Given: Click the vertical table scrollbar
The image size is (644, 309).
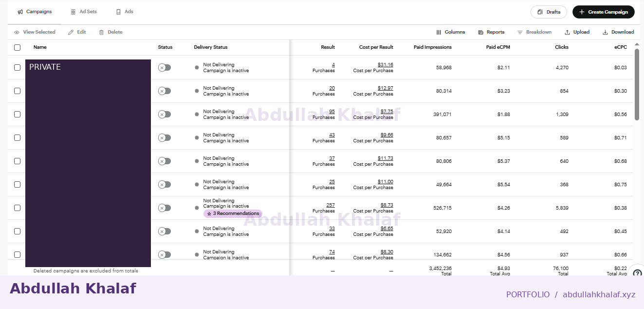Looking at the screenshot, I should point(637,84).
